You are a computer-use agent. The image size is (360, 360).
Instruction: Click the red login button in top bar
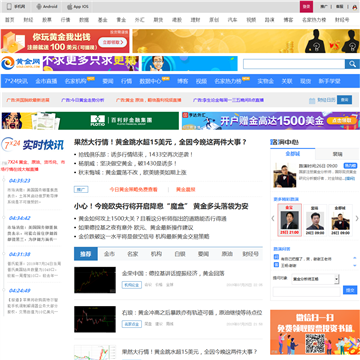306,6
